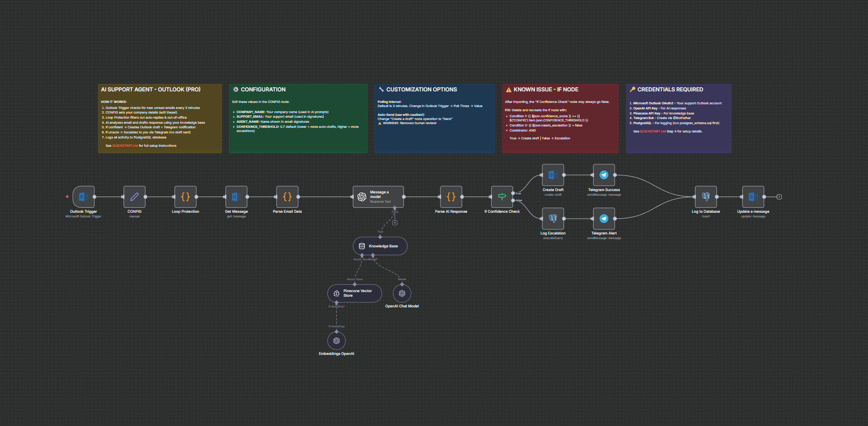This screenshot has height=426, width=868.
Task: Select the Pinecone Vector Store node
Action: 354,293
